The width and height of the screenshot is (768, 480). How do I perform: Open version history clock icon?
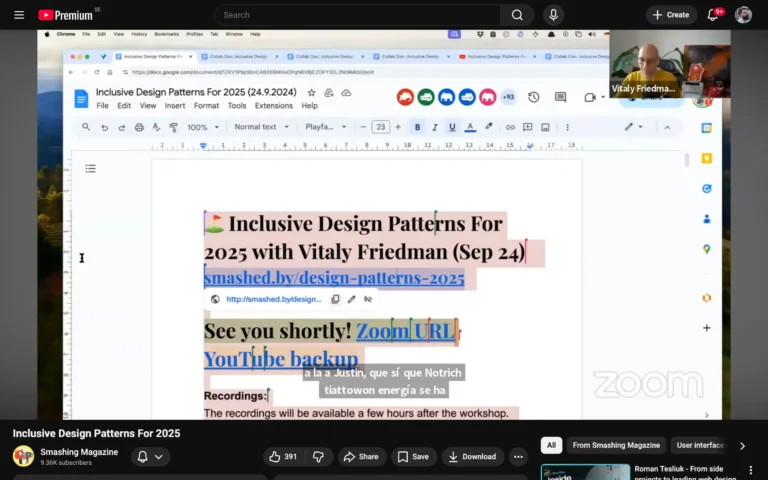pyautogui.click(x=534, y=97)
